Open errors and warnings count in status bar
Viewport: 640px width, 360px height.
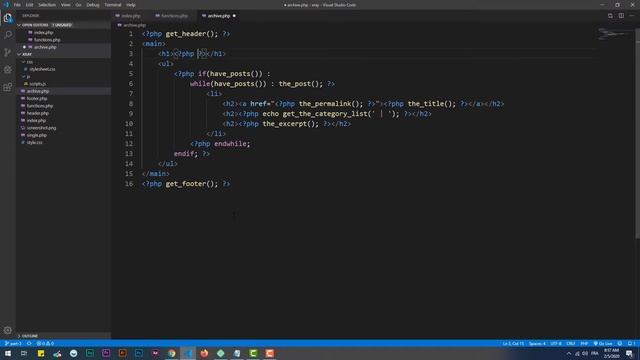click(45, 344)
